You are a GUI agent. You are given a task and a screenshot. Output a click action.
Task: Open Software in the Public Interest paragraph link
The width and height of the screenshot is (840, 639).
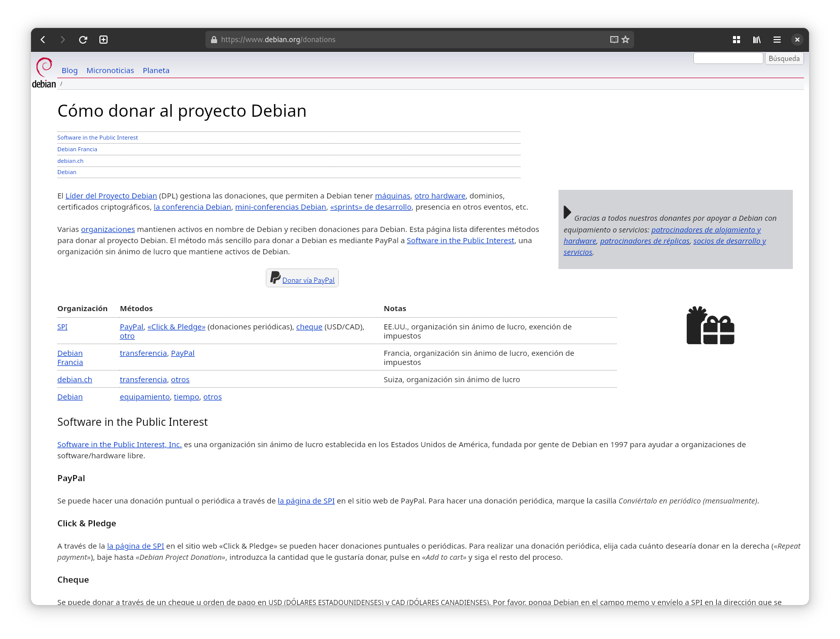461,241
